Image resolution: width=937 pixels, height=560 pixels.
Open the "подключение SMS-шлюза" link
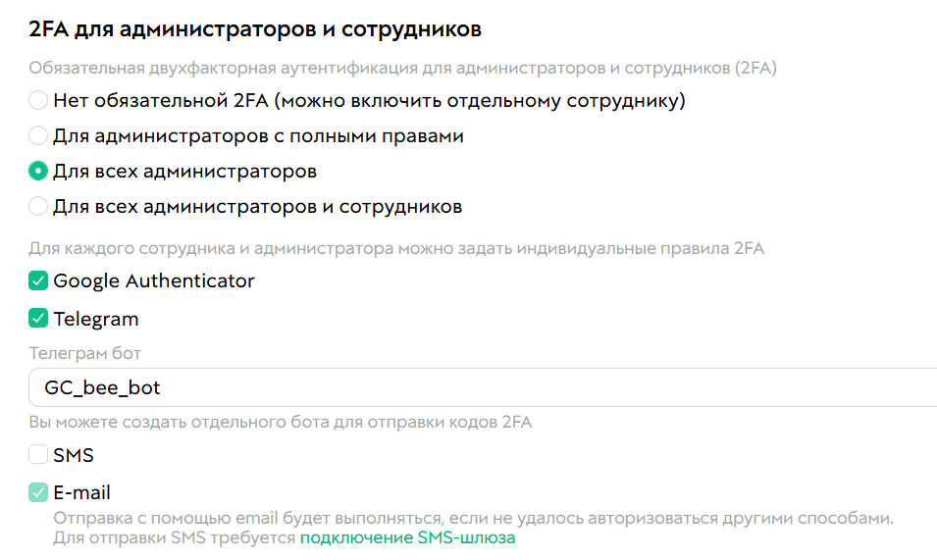tap(407, 537)
